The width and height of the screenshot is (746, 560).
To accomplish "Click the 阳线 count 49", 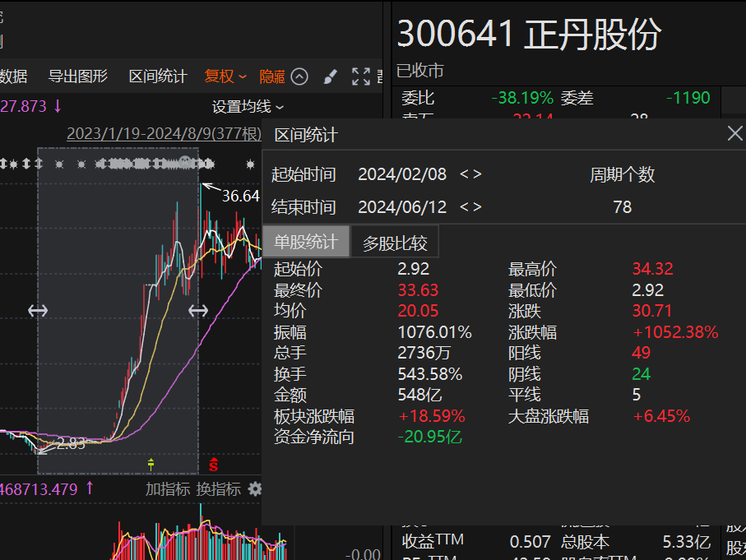I will [641, 353].
